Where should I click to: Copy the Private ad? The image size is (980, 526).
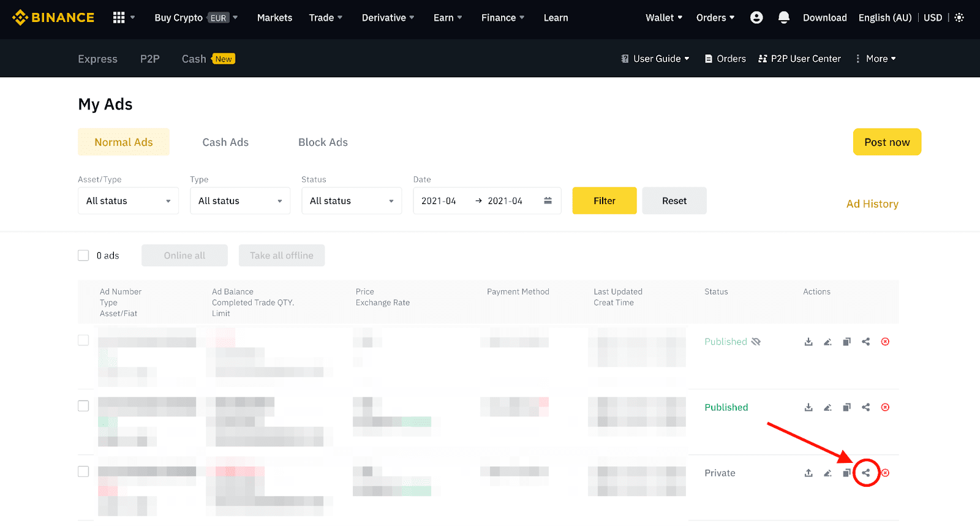pos(846,473)
